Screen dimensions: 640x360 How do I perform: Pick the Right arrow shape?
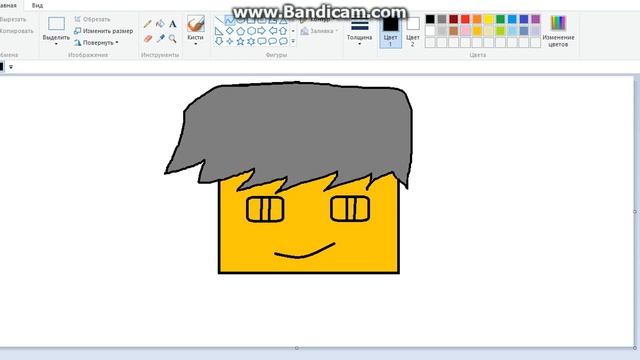click(x=262, y=31)
